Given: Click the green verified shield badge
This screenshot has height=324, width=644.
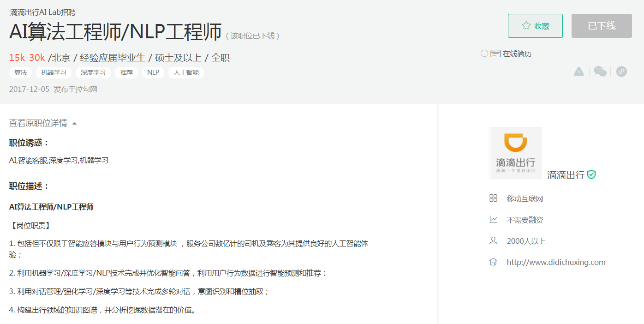Looking at the screenshot, I should tap(591, 175).
